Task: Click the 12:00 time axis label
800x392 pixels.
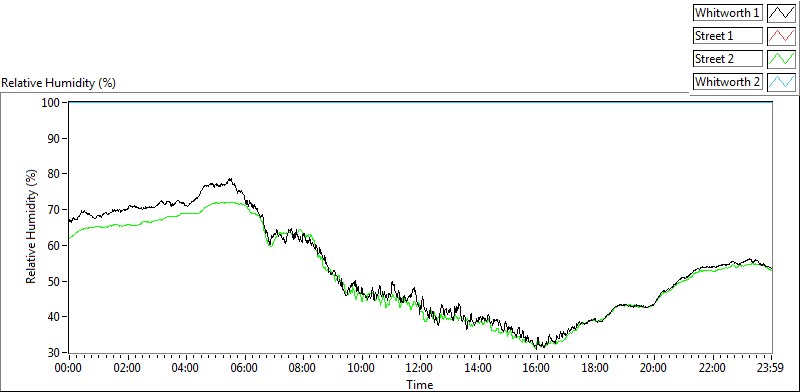Action: 420,367
